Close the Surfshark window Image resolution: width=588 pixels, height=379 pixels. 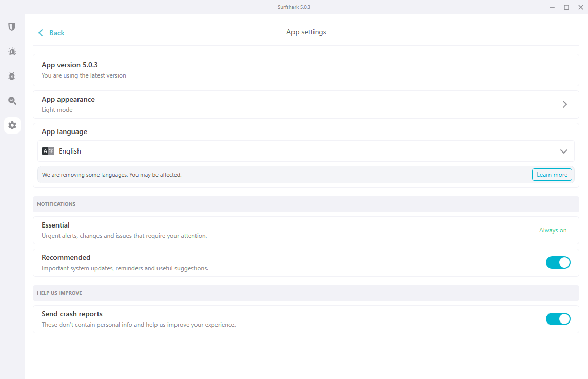[581, 7]
